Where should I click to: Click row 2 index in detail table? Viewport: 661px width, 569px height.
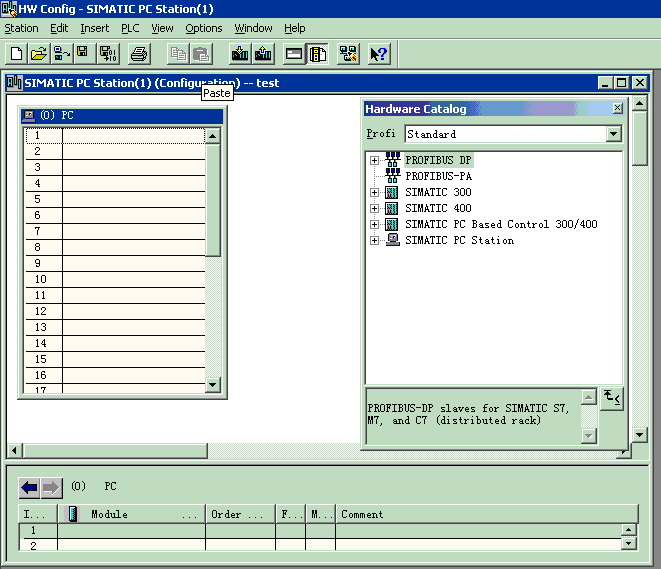[x=38, y=545]
